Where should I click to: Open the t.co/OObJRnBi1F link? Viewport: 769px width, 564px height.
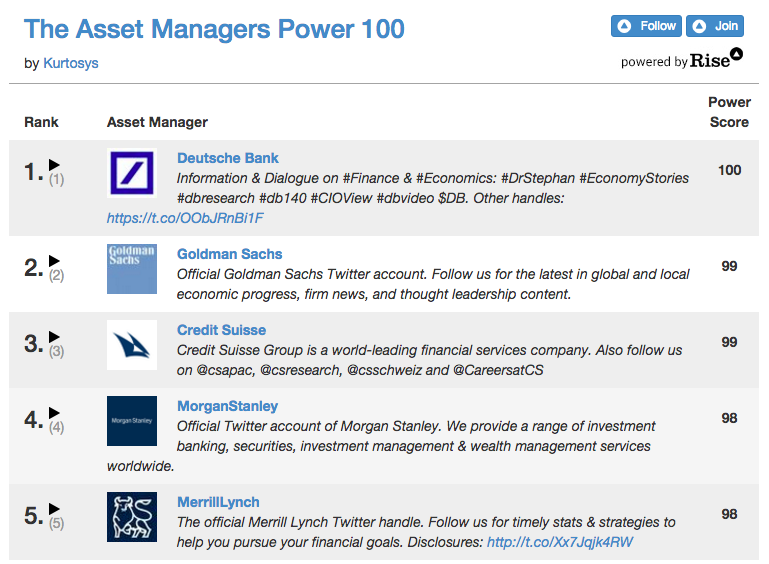[x=185, y=218]
